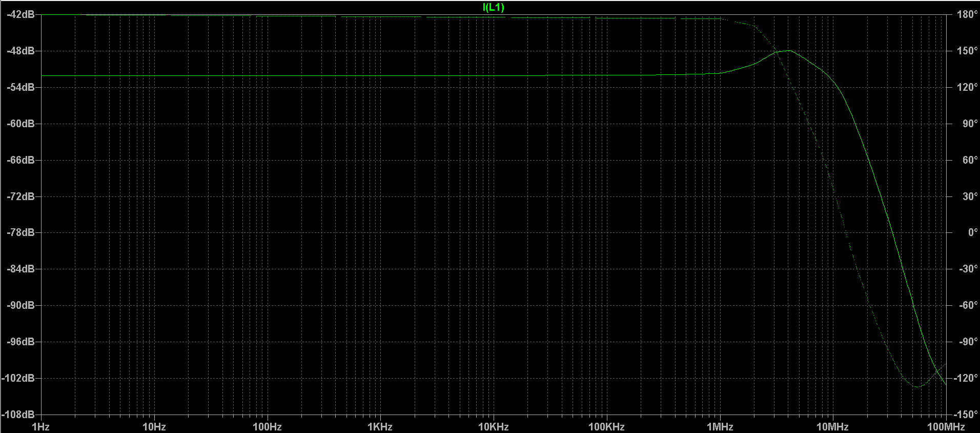Click the -150° phase axis label
980x433 pixels.
point(967,414)
